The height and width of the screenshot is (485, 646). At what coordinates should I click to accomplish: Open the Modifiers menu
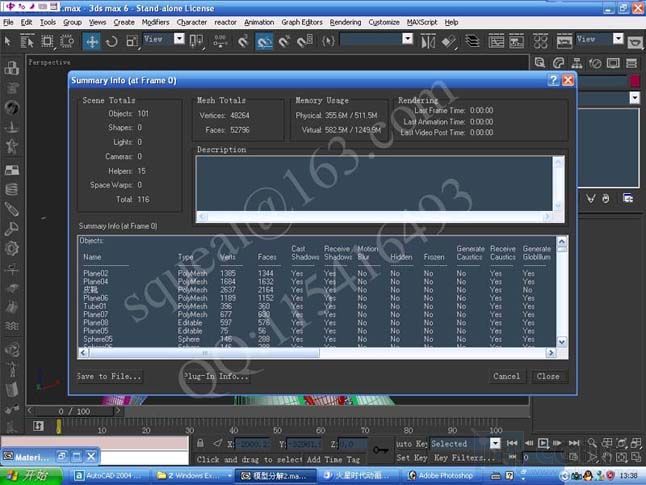coord(155,22)
